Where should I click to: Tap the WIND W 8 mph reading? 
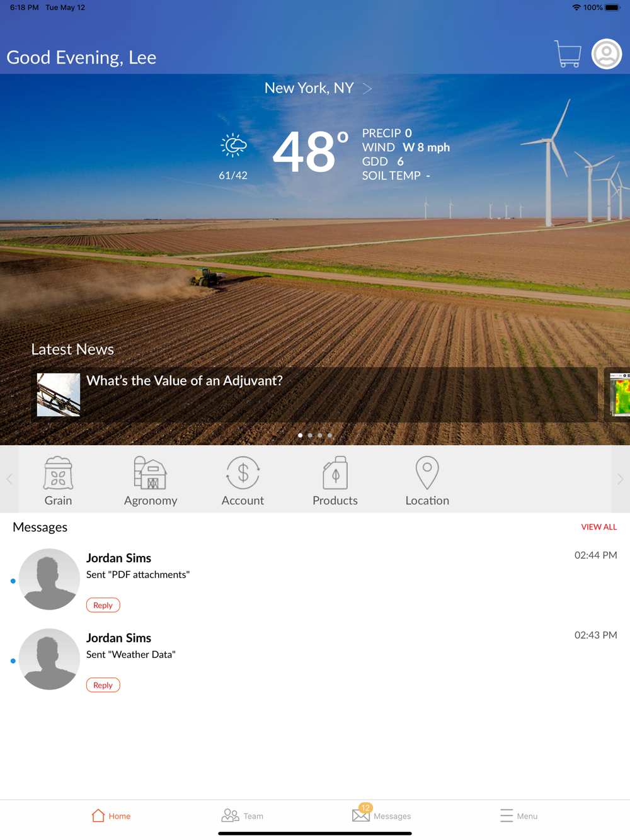click(x=406, y=147)
